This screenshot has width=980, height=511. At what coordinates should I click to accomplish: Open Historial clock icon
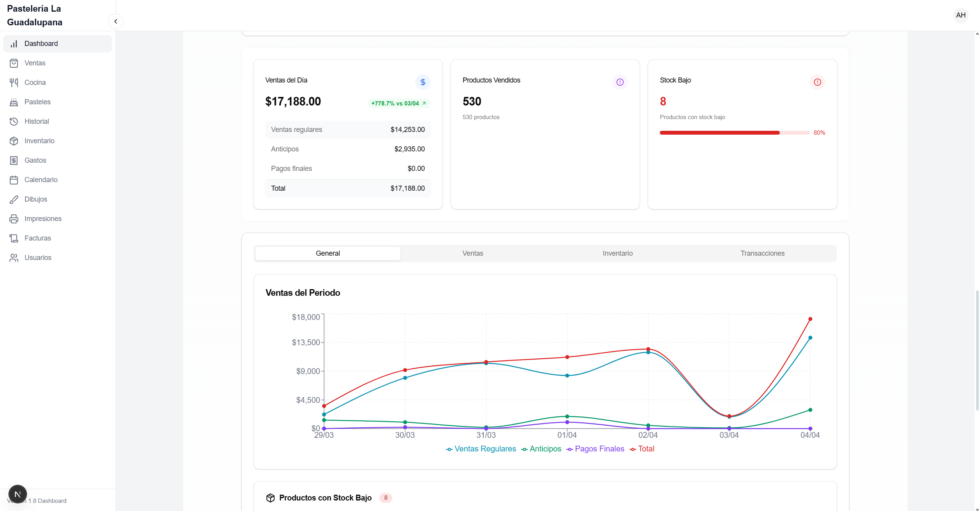point(14,121)
